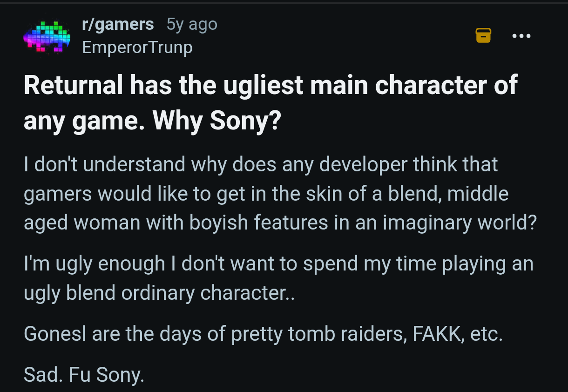This screenshot has width=568, height=392.
Task: Click "Why Sony?" in the post title
Action: (x=216, y=121)
